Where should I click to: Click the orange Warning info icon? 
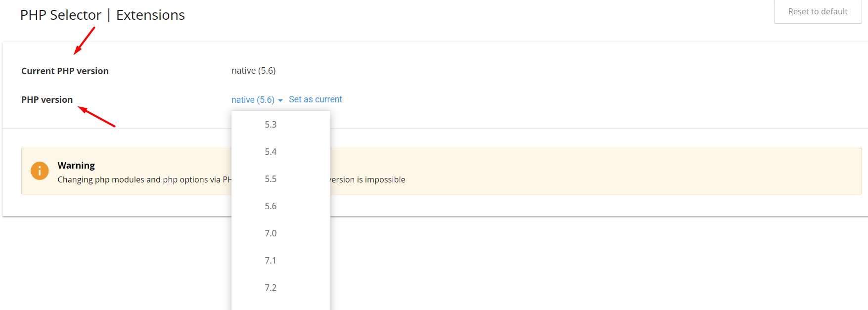(40, 171)
